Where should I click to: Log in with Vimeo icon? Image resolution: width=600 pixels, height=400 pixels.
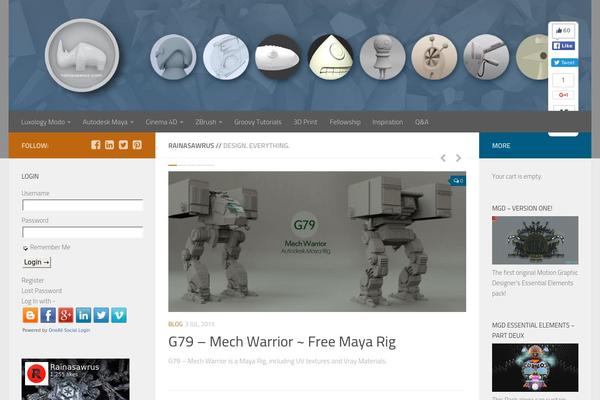coord(119,315)
